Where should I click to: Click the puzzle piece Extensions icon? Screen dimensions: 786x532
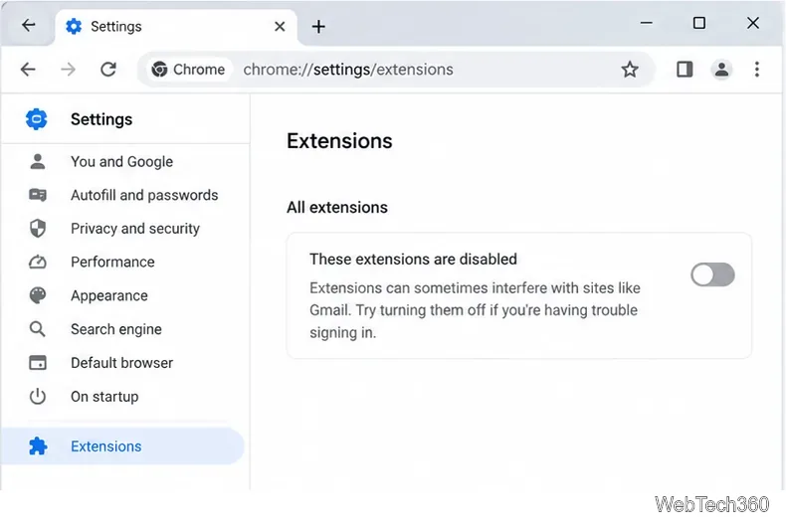tap(38, 445)
